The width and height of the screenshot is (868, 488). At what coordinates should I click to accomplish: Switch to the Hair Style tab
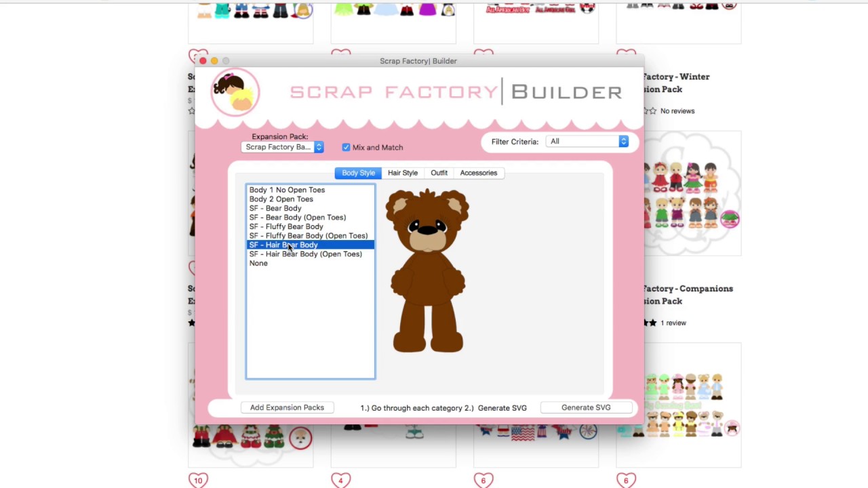click(x=403, y=173)
